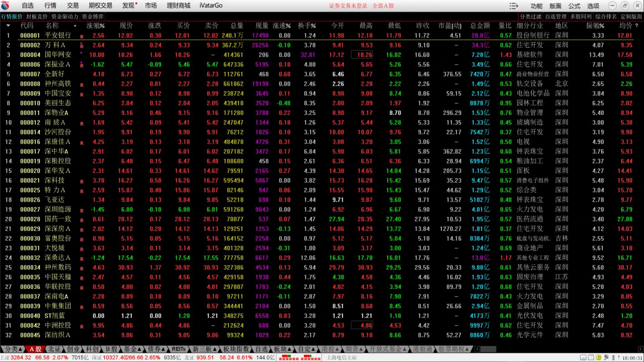Click the stacked arrows icon in status bar
This screenshot has width=644, height=362.
tap(613, 358)
